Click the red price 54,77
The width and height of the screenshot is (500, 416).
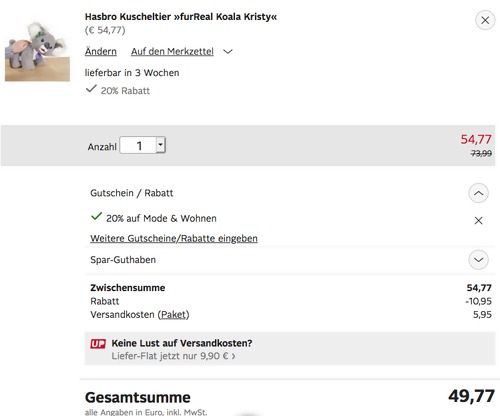476,139
